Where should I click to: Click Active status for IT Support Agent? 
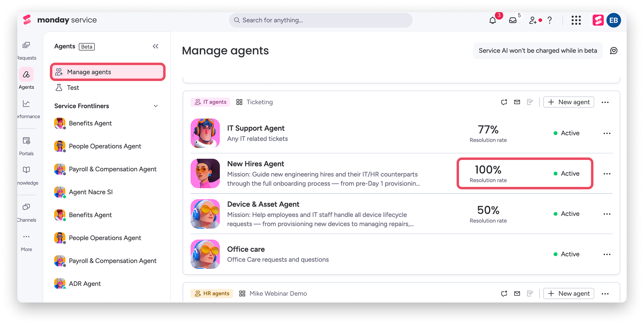coord(566,133)
